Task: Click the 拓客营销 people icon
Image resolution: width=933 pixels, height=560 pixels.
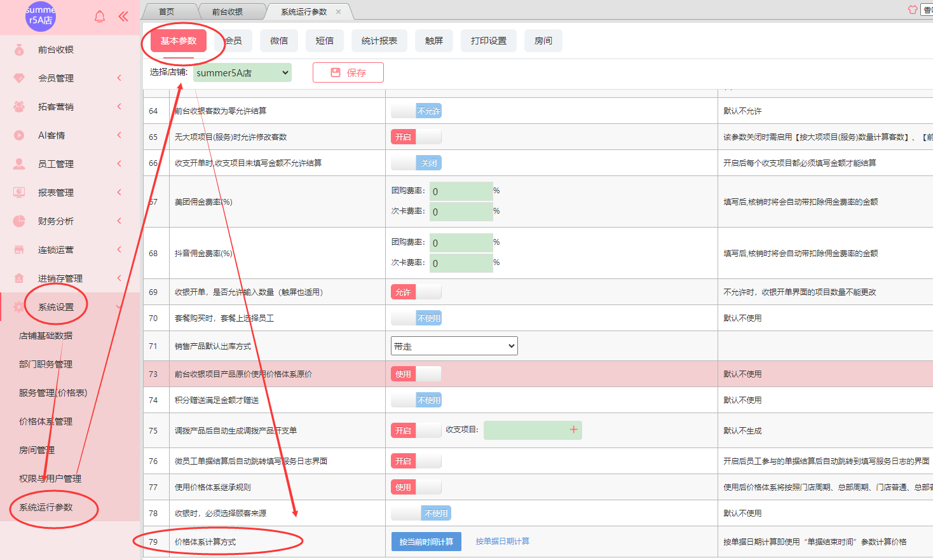Action: 19,107
